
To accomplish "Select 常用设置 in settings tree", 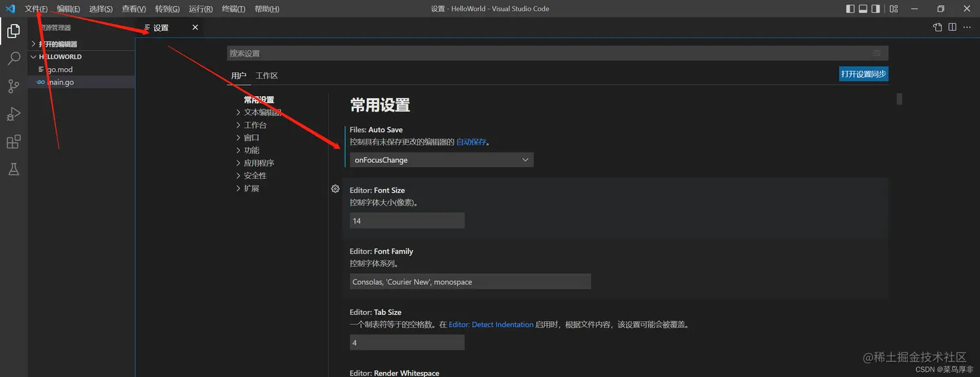I will [x=259, y=100].
